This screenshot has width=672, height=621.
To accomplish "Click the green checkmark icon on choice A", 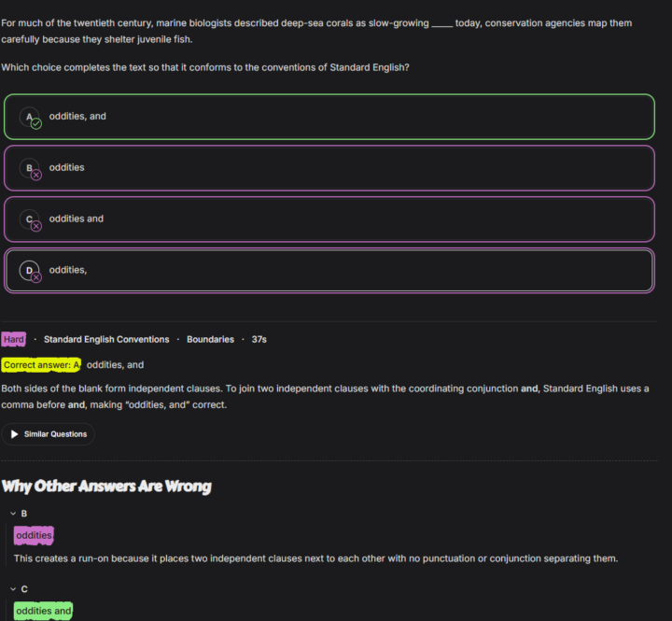I will 36,124.
